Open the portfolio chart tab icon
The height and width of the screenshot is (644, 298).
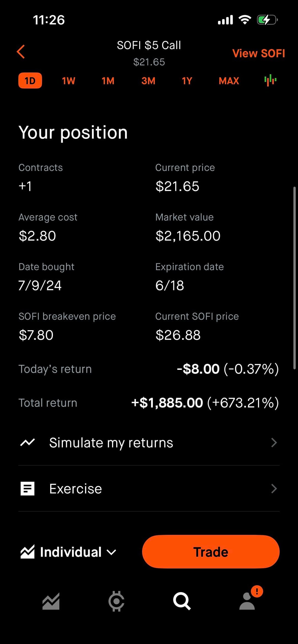click(x=51, y=601)
